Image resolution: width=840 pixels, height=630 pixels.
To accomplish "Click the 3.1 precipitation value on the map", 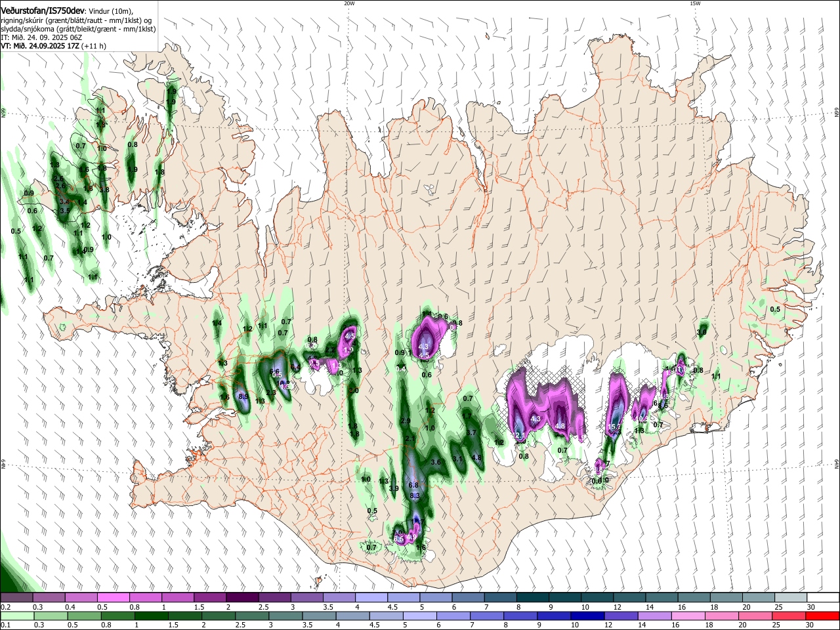I will [457, 459].
